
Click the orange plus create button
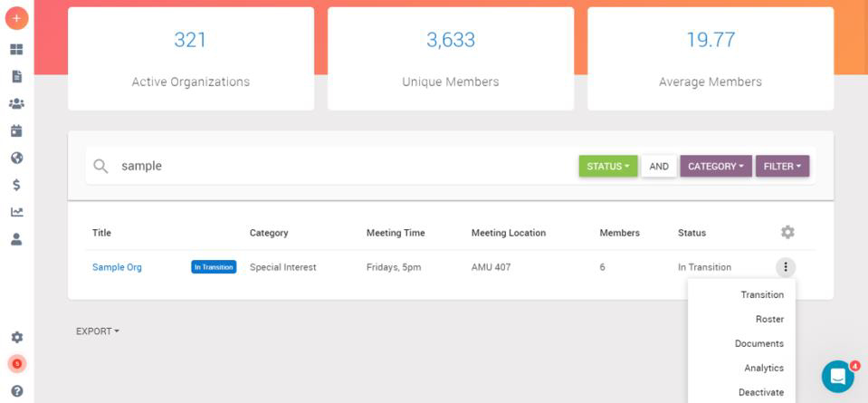coord(16,18)
